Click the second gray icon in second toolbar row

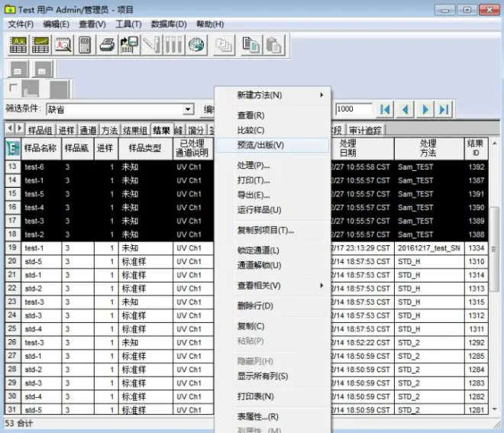pyautogui.click(x=43, y=69)
